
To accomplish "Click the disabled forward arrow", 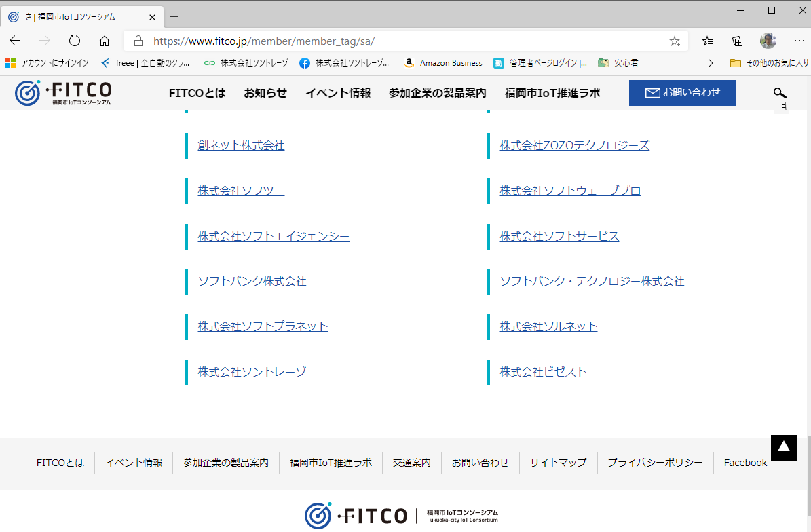I will click(45, 41).
